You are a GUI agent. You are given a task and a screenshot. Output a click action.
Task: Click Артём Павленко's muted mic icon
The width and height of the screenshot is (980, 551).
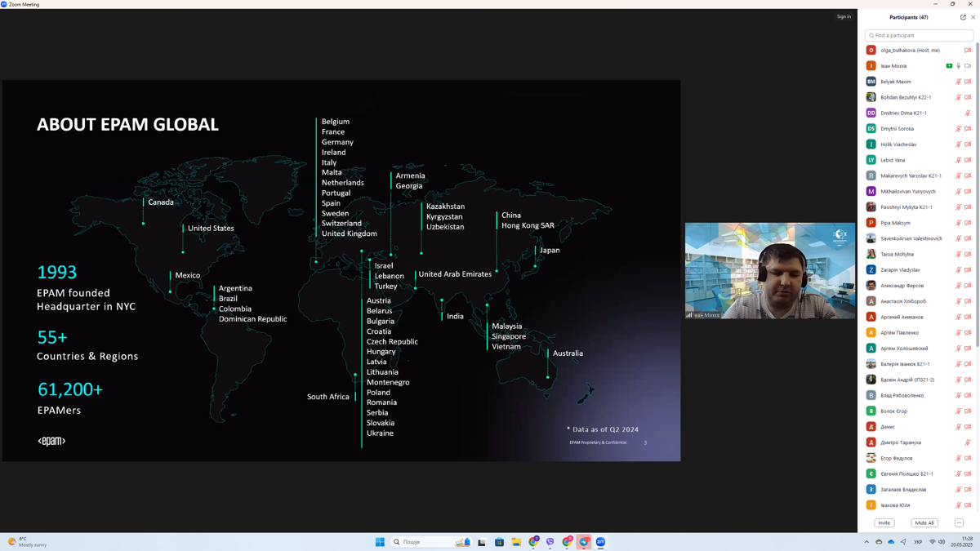pyautogui.click(x=959, y=333)
